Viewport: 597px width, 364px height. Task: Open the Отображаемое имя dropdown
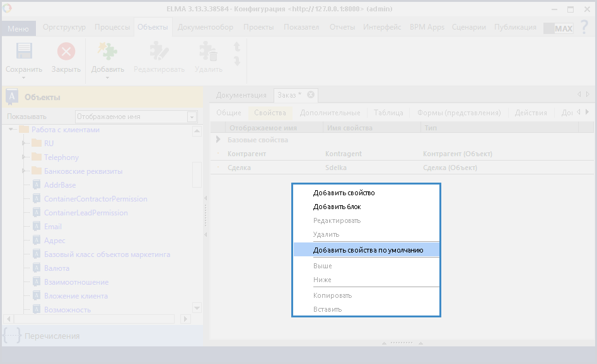pos(192,117)
